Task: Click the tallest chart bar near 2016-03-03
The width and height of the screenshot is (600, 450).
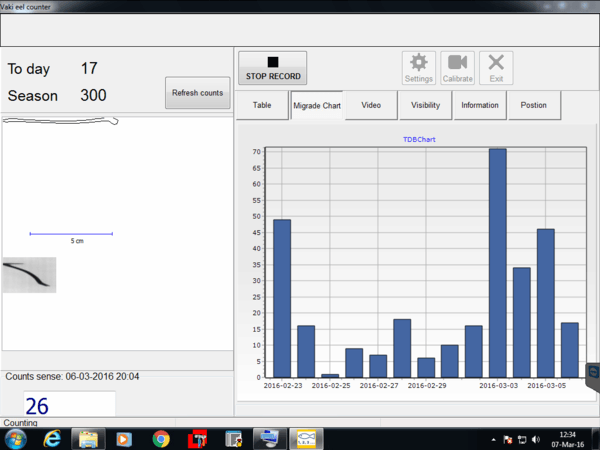Action: [497, 263]
